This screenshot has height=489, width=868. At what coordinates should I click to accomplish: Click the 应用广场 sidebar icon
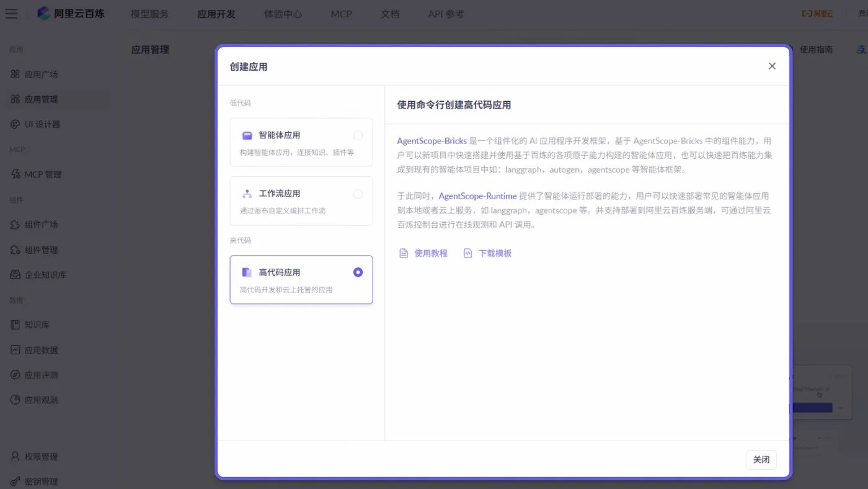pyautogui.click(x=15, y=74)
